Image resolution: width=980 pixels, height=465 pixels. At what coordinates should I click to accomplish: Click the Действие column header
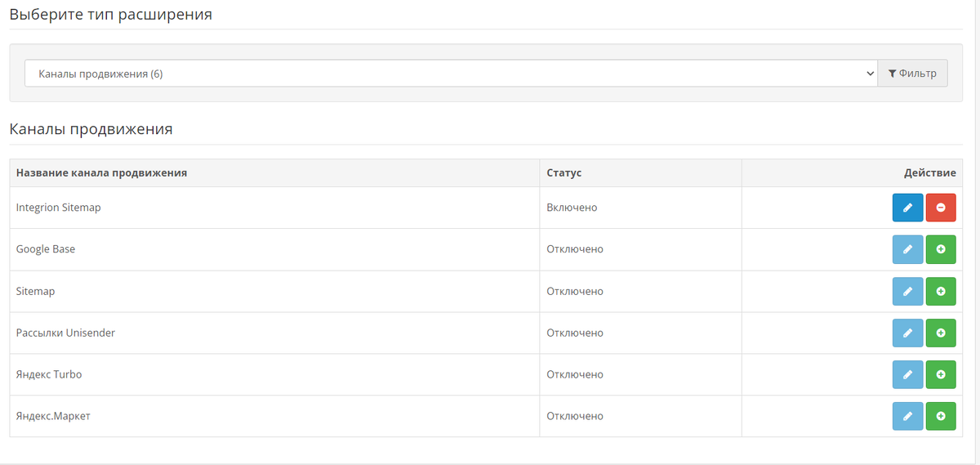929,173
